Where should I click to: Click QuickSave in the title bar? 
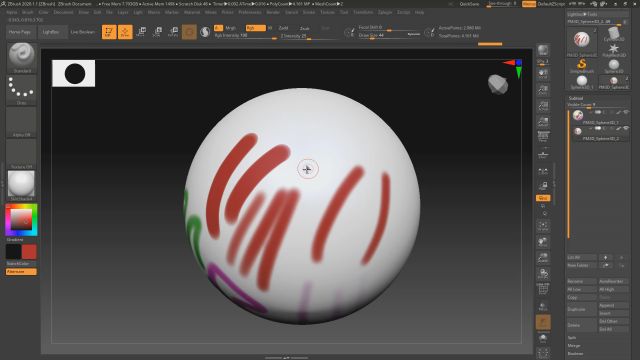coord(469,4)
